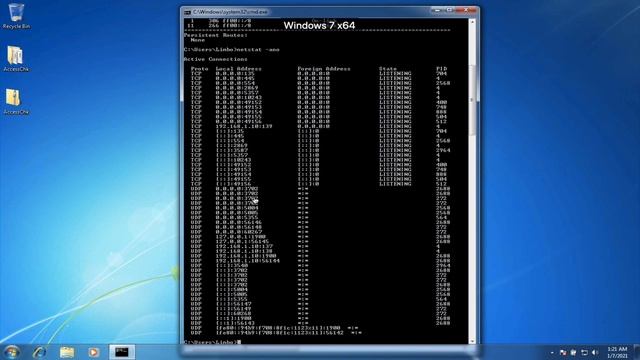The height and width of the screenshot is (360, 640).
Task: Click local address 192.168.1.10:139 in TCP row
Action: [244, 127]
